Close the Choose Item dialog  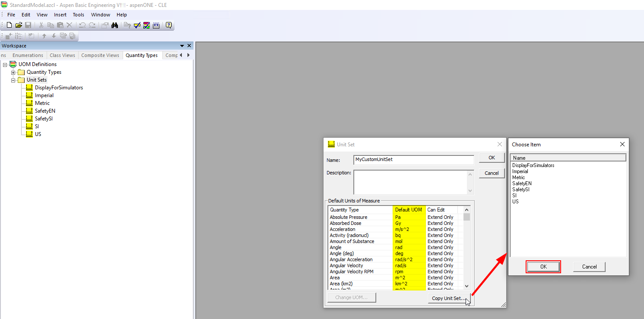point(622,144)
